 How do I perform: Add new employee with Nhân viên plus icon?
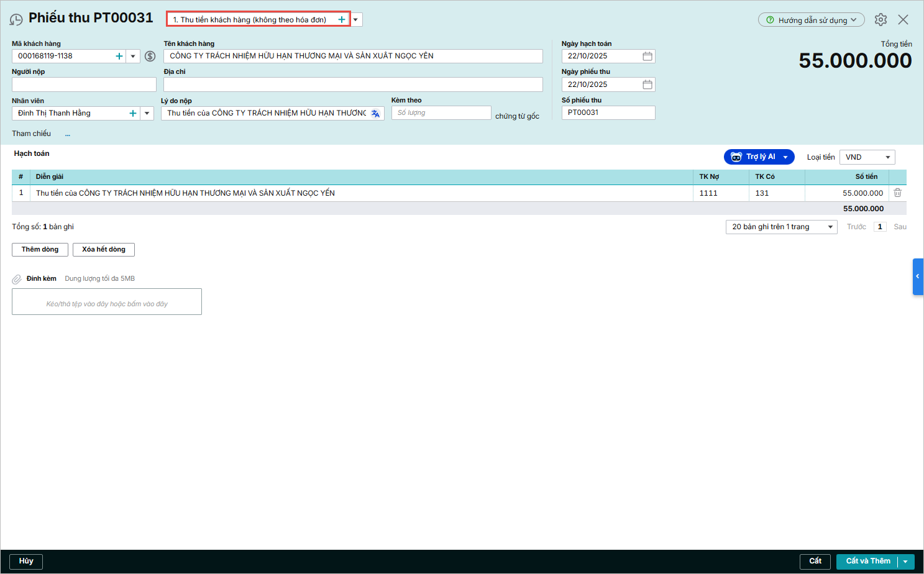pyautogui.click(x=133, y=114)
